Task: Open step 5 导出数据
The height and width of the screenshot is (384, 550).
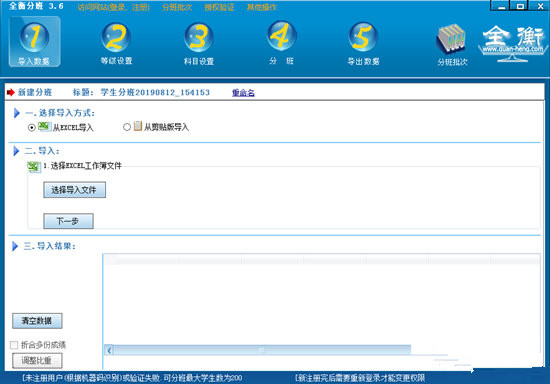Action: (x=363, y=43)
